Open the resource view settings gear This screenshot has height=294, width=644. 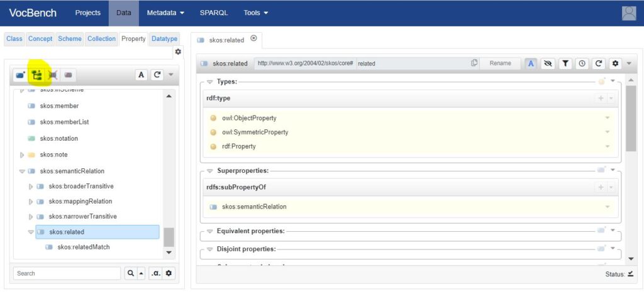615,63
